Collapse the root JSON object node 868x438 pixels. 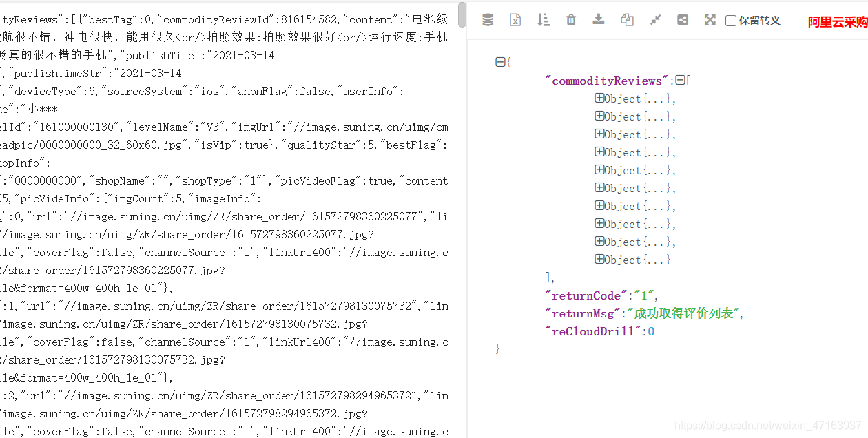coord(500,62)
